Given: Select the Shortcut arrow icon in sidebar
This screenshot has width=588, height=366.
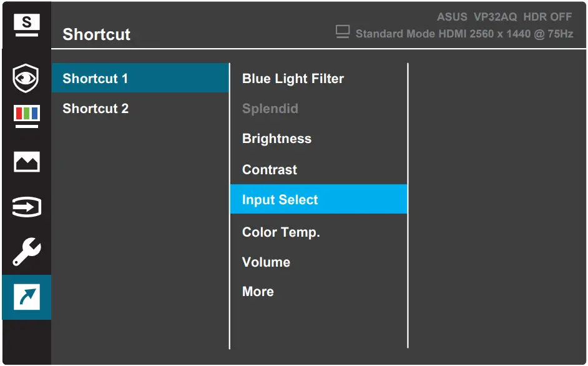Looking at the screenshot, I should click(26, 298).
